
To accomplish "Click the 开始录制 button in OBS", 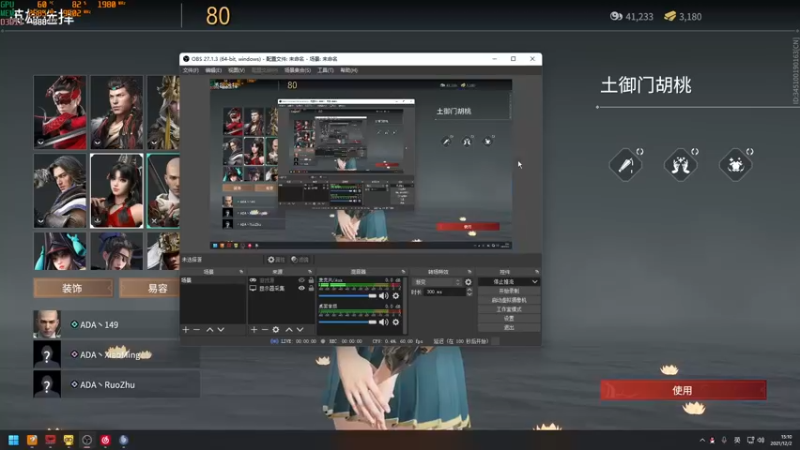I will tap(509, 291).
